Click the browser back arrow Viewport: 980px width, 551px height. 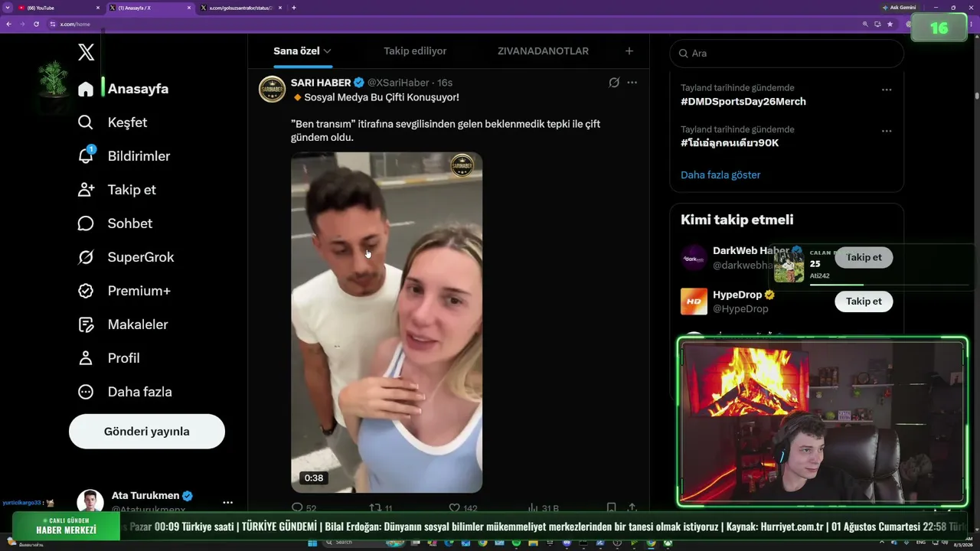click(8, 24)
